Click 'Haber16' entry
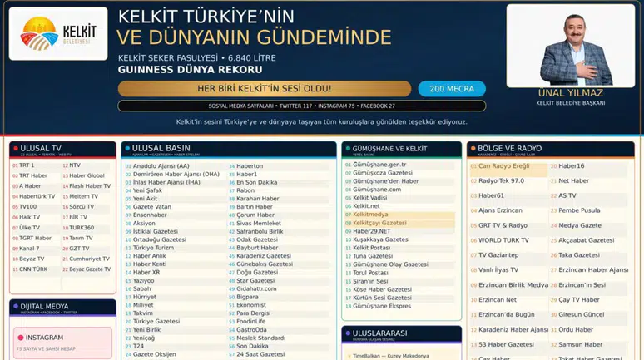Viewport: 644px width, 360px height. [572, 166]
